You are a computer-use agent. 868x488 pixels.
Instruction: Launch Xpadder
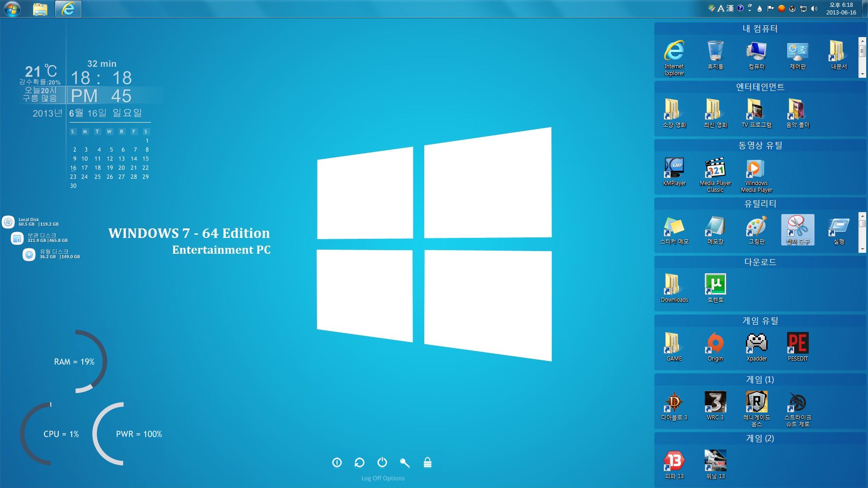(x=756, y=347)
